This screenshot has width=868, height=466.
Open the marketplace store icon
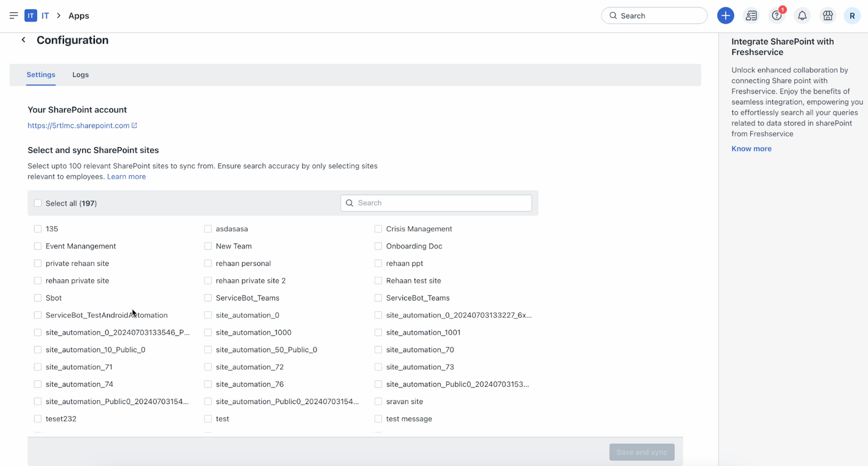(x=828, y=16)
